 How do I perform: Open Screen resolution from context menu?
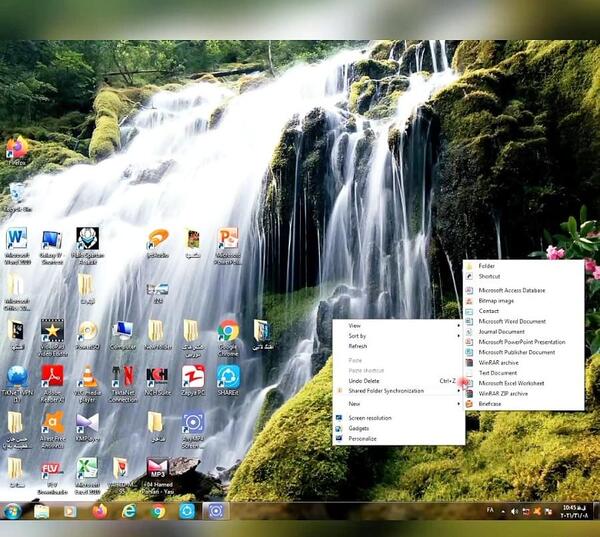tap(399, 418)
